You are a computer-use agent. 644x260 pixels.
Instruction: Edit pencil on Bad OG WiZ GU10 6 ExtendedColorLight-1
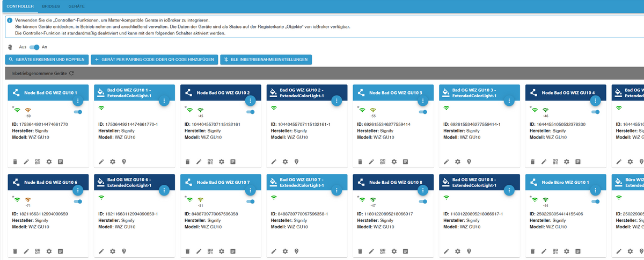coord(101,251)
